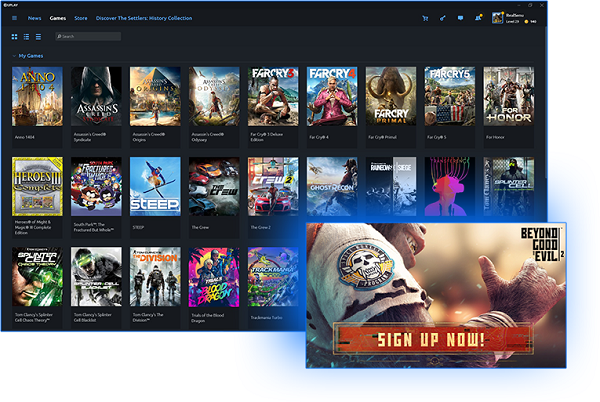Click the user profile avatar
This screenshot has height=402, width=600.
point(499,17)
